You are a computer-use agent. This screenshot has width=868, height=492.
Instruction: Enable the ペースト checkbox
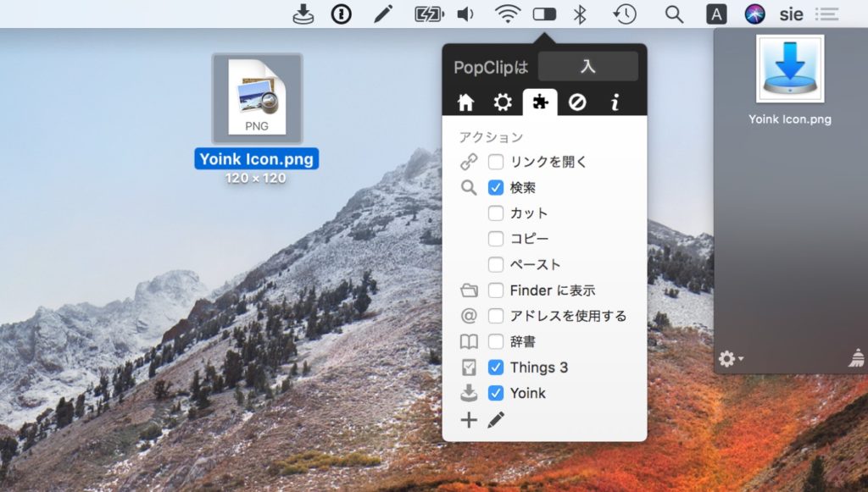click(x=495, y=265)
